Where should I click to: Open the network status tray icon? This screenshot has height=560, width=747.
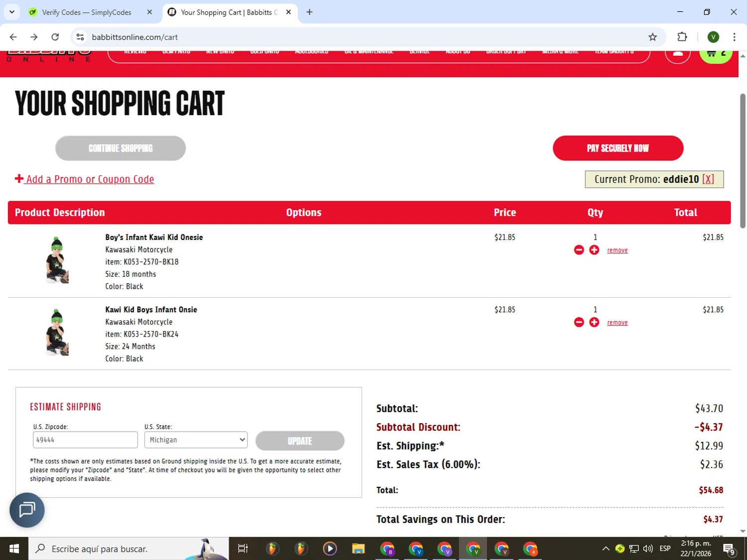tap(634, 549)
